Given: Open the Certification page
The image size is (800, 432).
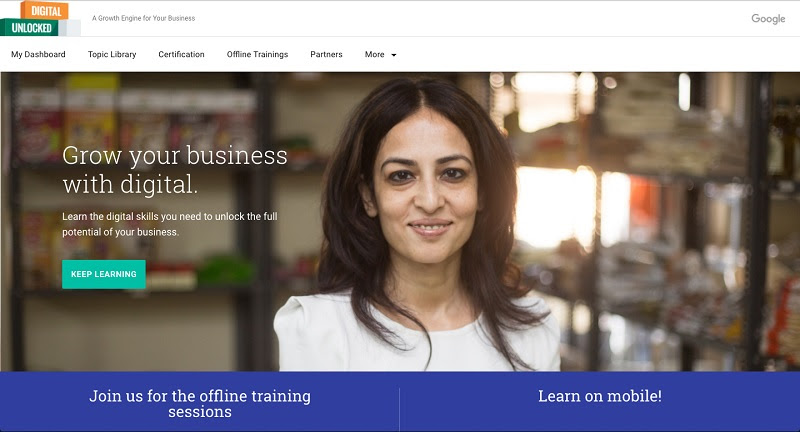Looking at the screenshot, I should tap(181, 55).
